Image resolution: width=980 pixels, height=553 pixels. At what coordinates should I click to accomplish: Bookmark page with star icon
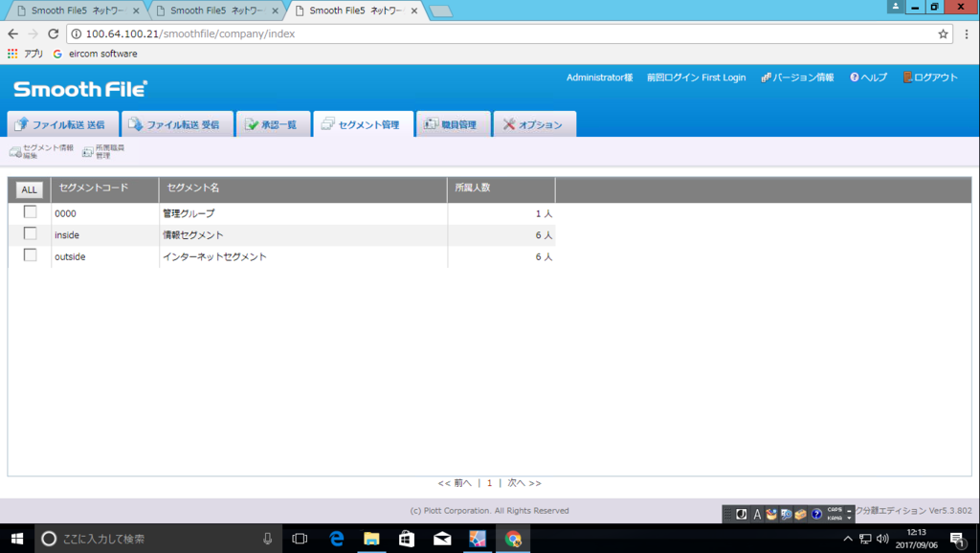pos(943,33)
